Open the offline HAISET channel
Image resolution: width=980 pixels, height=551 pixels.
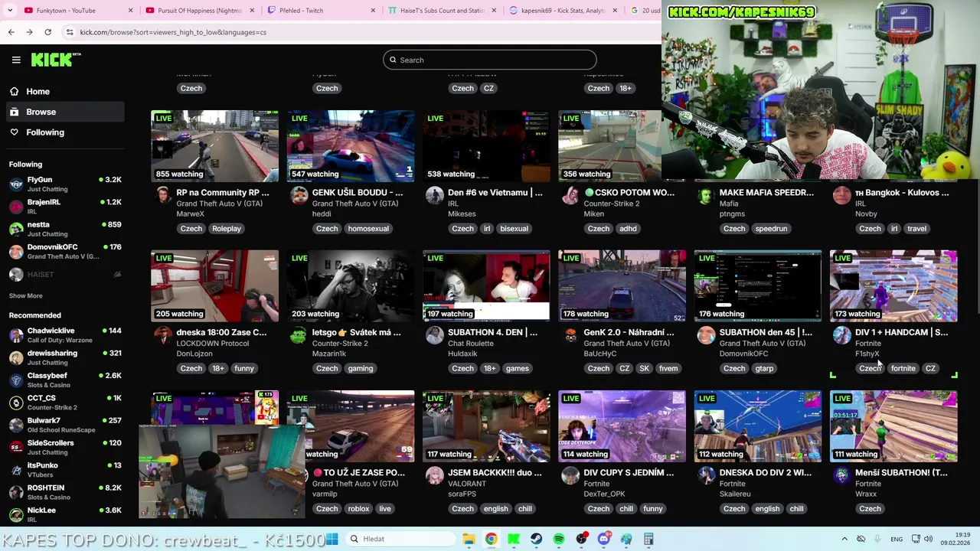point(65,274)
